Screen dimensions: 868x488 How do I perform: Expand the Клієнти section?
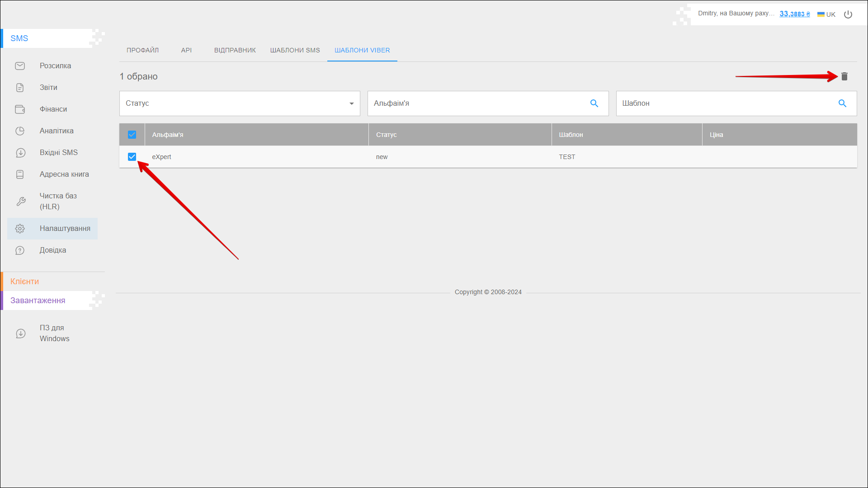pos(25,282)
